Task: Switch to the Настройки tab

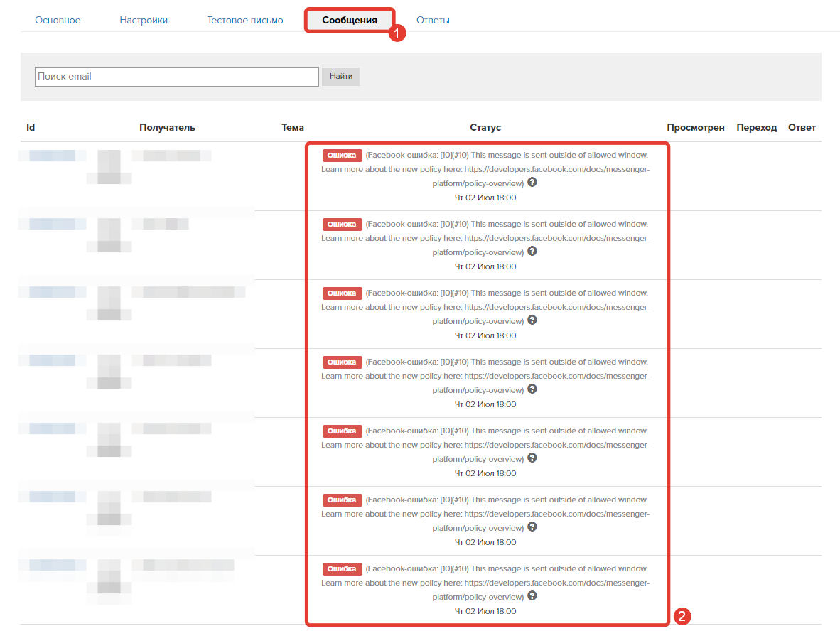Action: pos(144,21)
